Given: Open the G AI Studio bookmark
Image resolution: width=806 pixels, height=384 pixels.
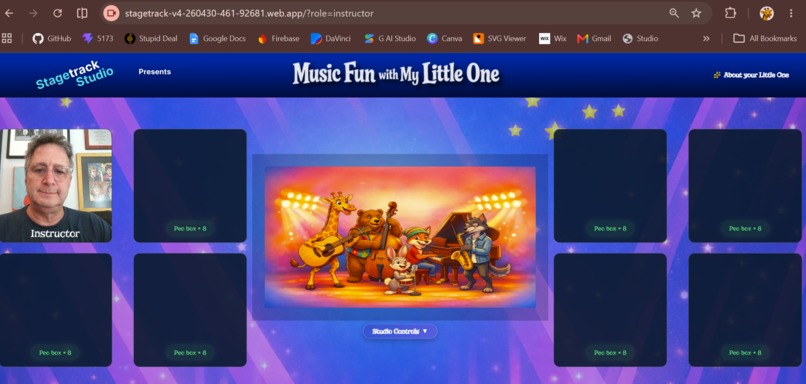Looking at the screenshot, I should [389, 39].
